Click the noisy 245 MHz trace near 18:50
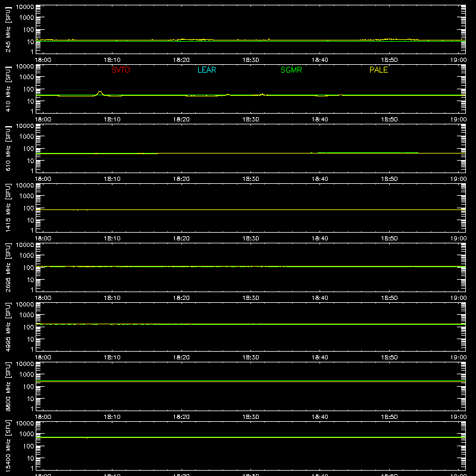The image size is (476, 476). click(x=389, y=39)
